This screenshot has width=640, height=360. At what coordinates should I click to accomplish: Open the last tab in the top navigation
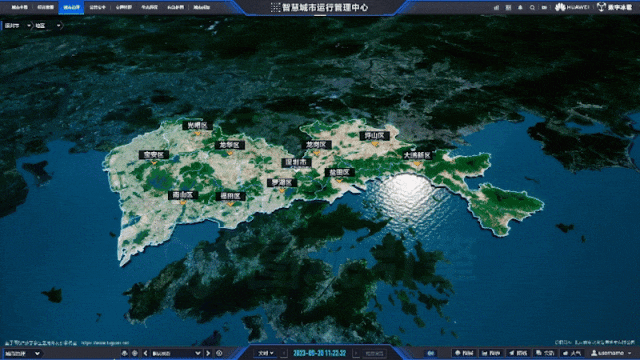coord(202,7)
